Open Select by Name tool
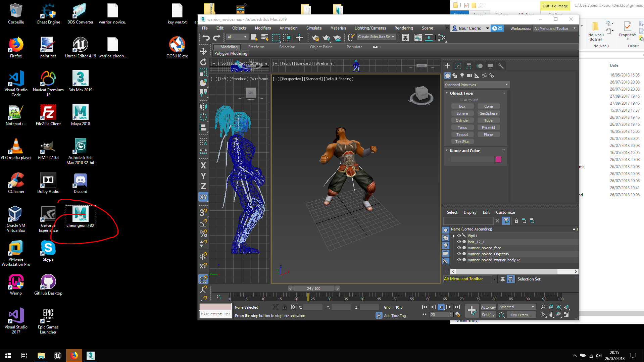The height and width of the screenshot is (362, 644). [x=265, y=38]
